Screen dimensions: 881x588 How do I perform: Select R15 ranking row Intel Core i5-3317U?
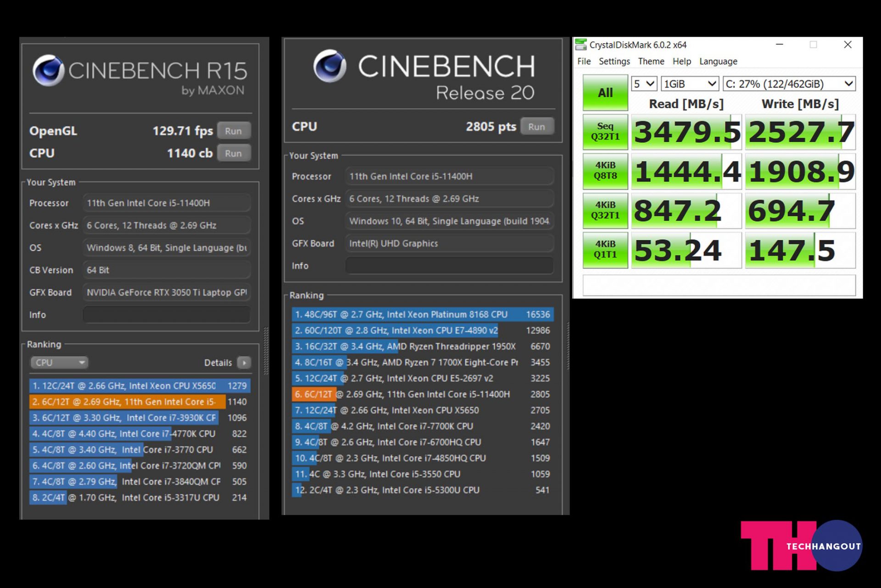[x=139, y=498]
